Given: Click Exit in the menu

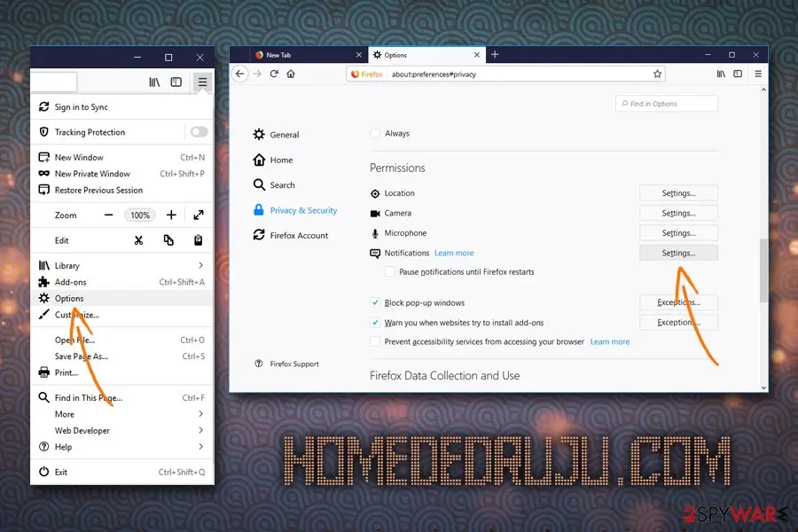Looking at the screenshot, I should (x=122, y=472).
